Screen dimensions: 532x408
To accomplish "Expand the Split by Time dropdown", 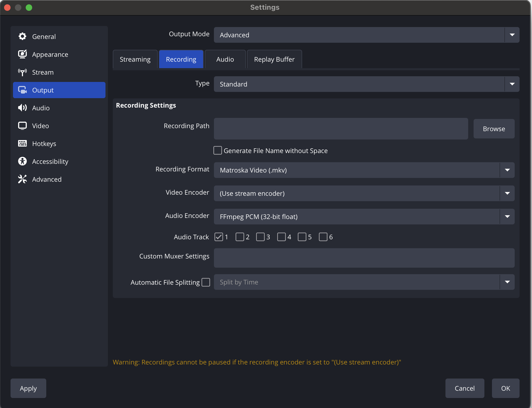I will [x=364, y=282].
